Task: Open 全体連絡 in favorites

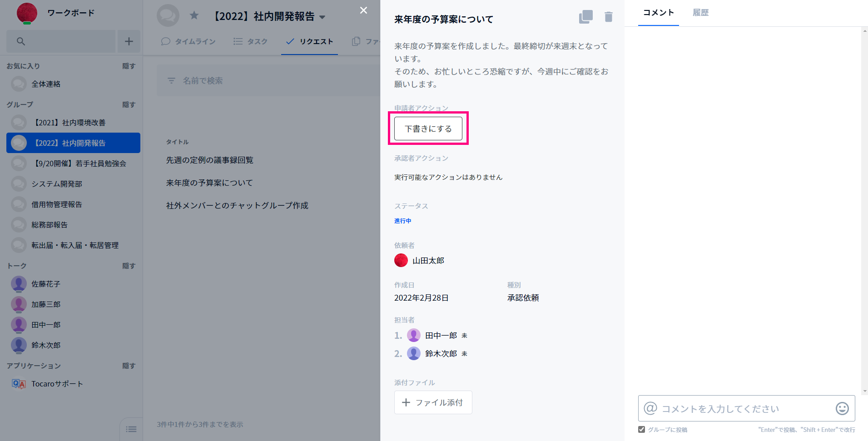Action: click(73, 84)
